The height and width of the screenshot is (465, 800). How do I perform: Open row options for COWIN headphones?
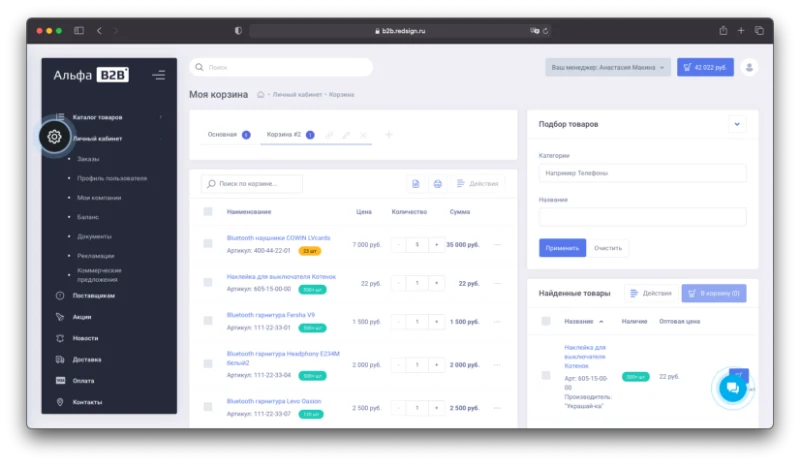pos(497,245)
